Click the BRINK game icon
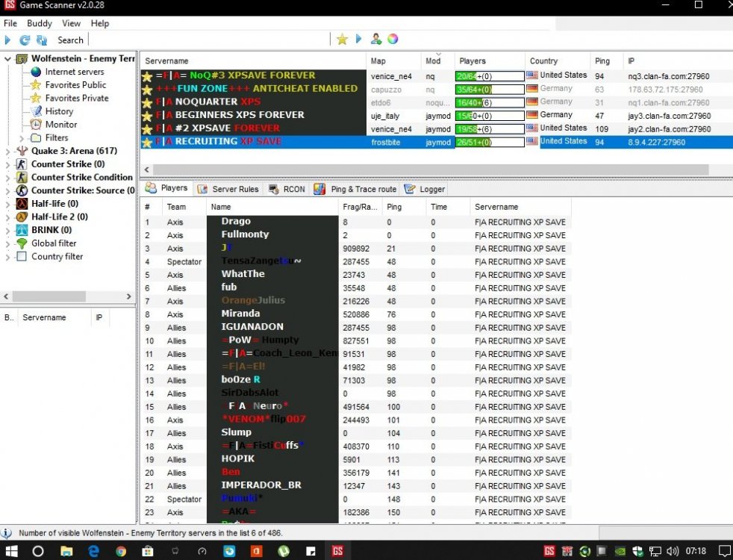The width and height of the screenshot is (733, 560). 22,230
